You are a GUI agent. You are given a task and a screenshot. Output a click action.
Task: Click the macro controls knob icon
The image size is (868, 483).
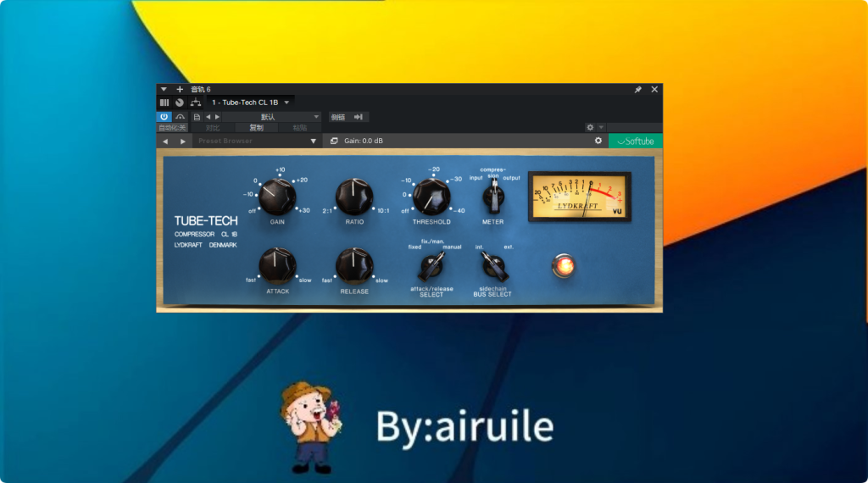[x=180, y=103]
